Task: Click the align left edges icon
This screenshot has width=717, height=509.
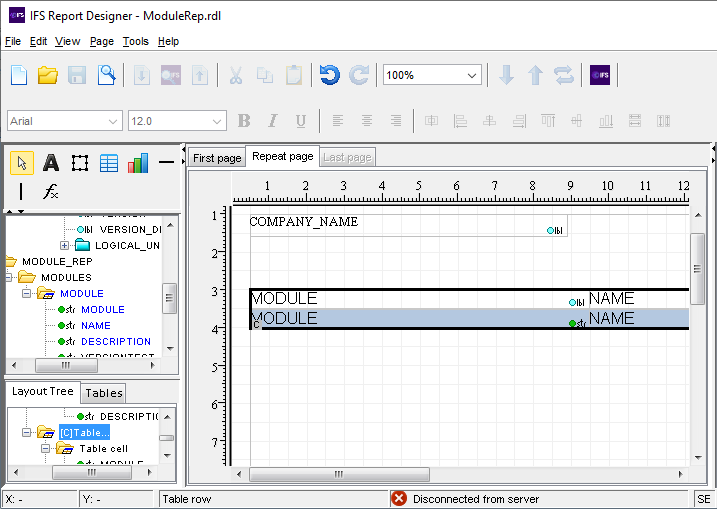Action: pos(460,121)
